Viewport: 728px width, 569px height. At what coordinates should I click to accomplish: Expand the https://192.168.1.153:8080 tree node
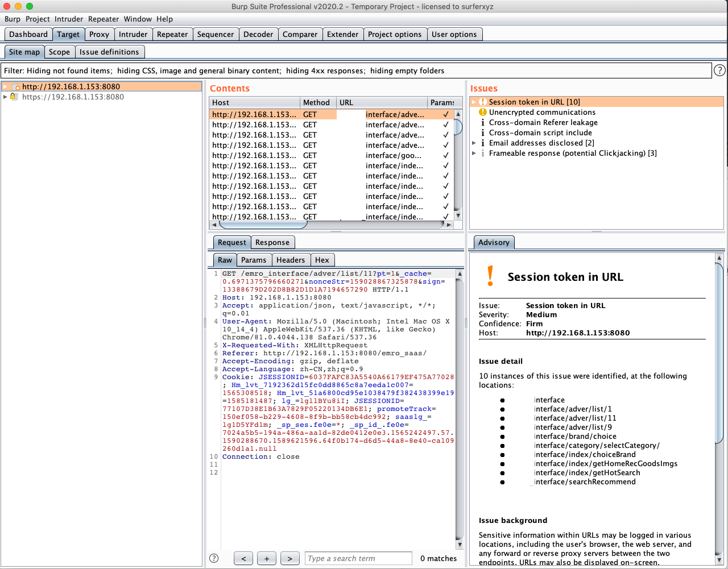[5, 97]
